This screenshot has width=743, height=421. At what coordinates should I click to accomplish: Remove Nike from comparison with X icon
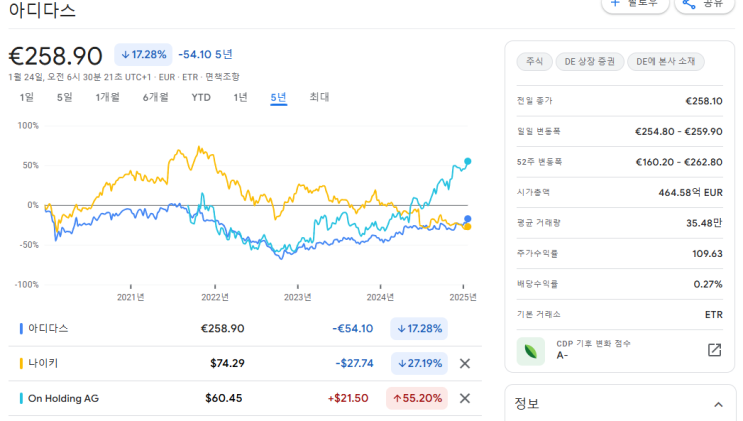point(464,363)
